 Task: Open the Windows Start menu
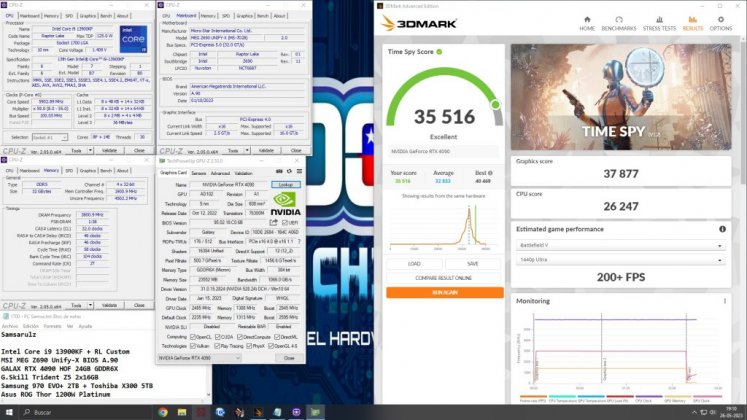pyautogui.click(x=9, y=412)
